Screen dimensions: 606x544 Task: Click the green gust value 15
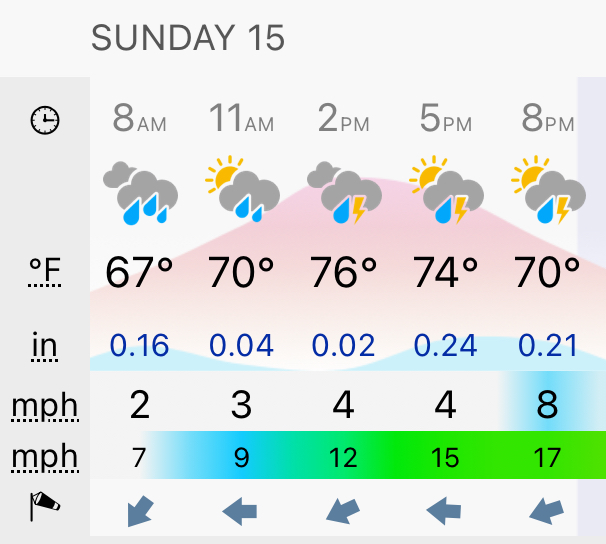(x=445, y=458)
